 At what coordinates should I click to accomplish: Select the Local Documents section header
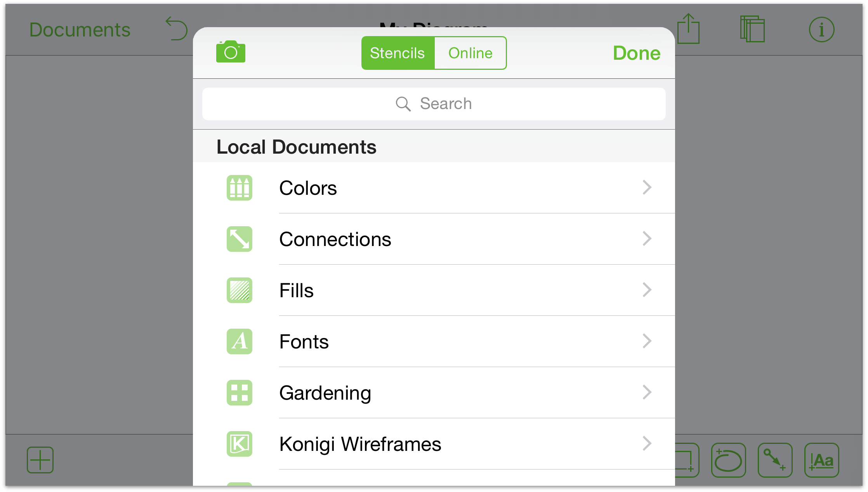296,147
